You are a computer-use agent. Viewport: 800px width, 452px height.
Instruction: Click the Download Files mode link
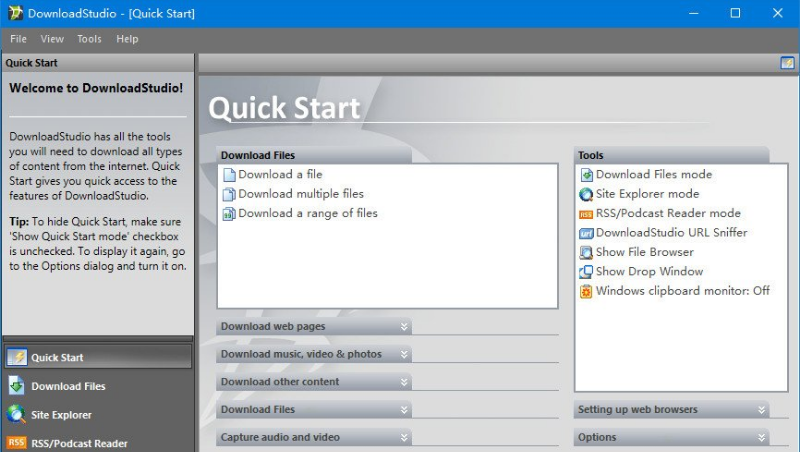pos(654,174)
